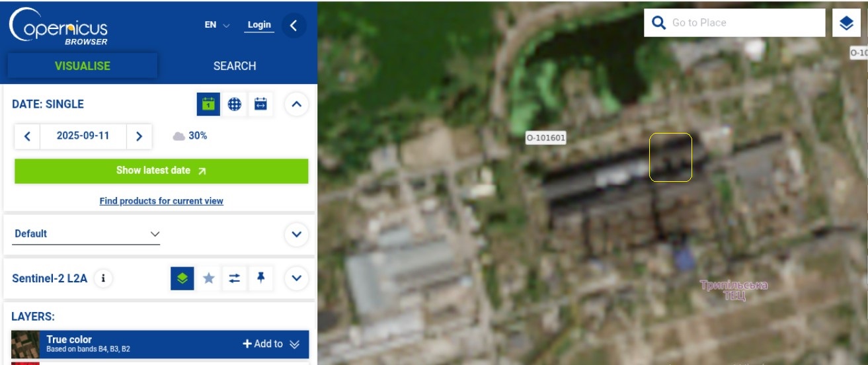Switch to the mosaic globe date mode
The image size is (868, 365).
(x=234, y=104)
